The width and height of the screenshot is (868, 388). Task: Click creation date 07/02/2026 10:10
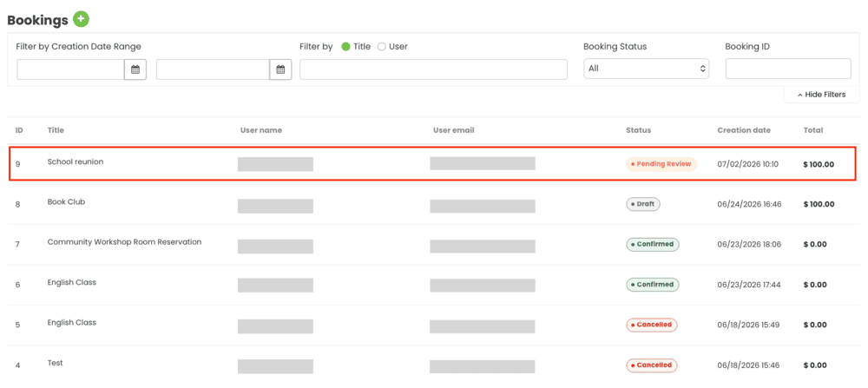[x=748, y=164]
